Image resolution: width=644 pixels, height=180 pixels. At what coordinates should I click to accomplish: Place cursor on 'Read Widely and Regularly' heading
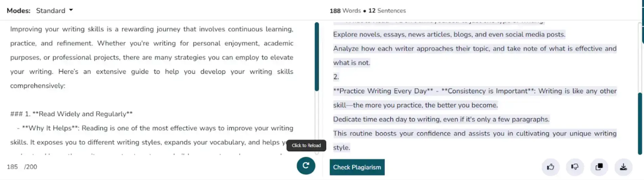[85, 114]
